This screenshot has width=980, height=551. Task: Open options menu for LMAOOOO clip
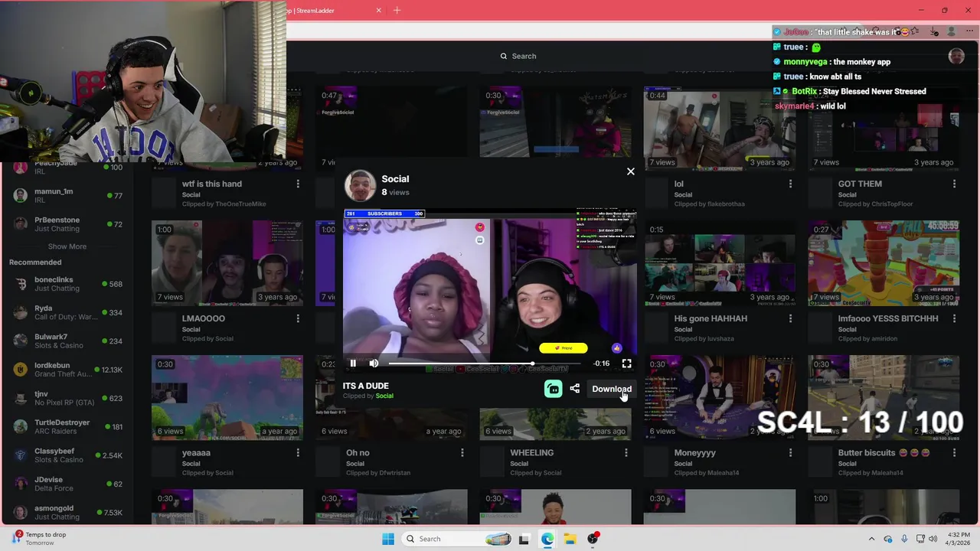click(x=298, y=318)
